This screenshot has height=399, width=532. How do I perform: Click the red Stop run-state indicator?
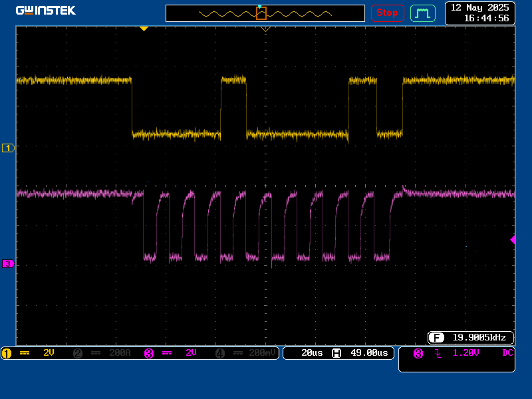click(x=387, y=13)
